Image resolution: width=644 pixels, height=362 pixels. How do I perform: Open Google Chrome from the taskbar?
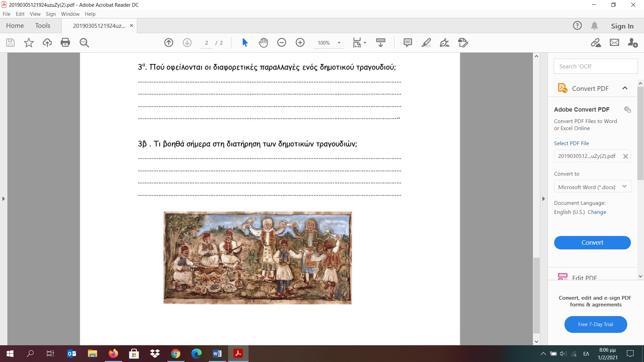point(176,354)
